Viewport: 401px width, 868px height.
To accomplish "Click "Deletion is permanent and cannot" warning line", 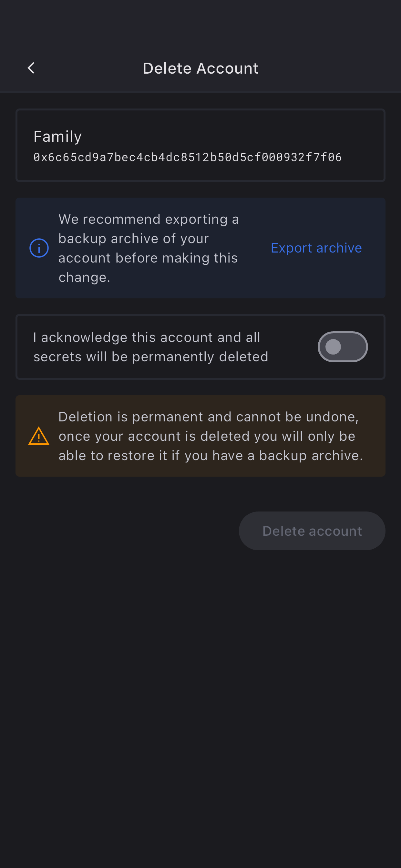I will tap(208, 417).
